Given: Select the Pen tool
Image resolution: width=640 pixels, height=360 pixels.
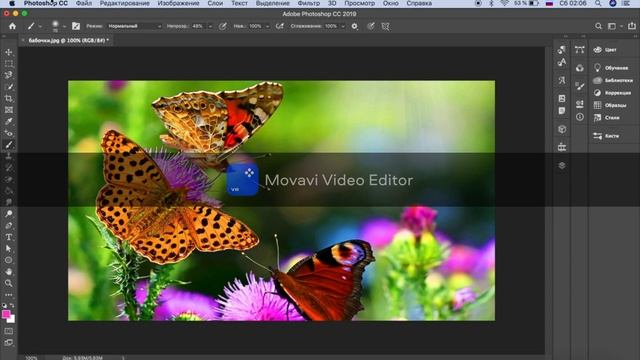Looking at the screenshot, I should point(9,225).
